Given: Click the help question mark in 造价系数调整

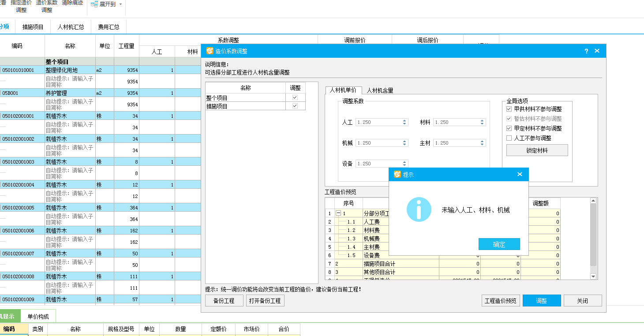Looking at the screenshot, I should 586,51.
